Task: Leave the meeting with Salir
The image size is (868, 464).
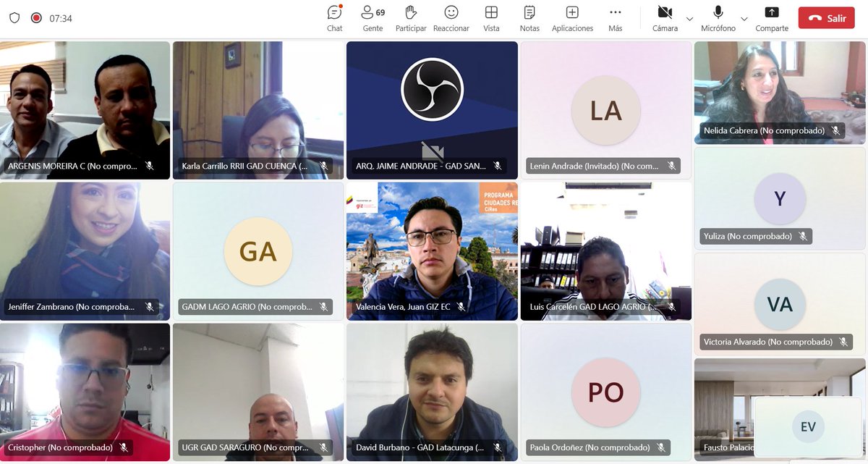Action: 827,18
